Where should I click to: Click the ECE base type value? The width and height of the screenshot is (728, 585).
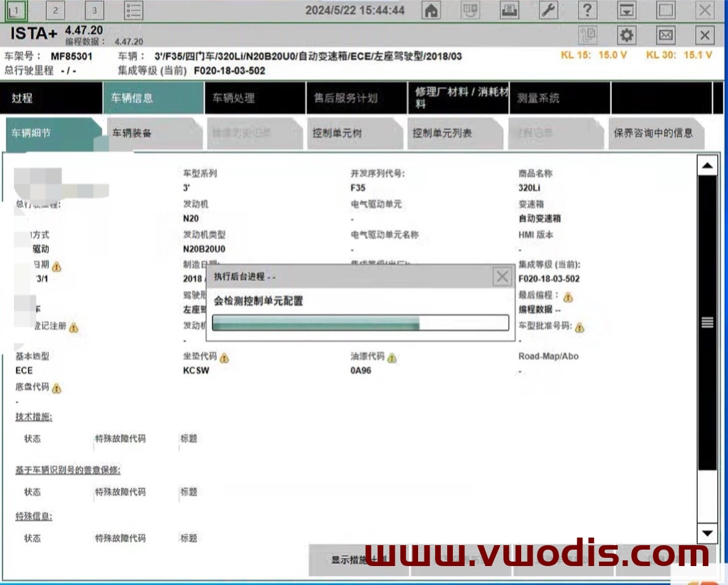click(24, 371)
